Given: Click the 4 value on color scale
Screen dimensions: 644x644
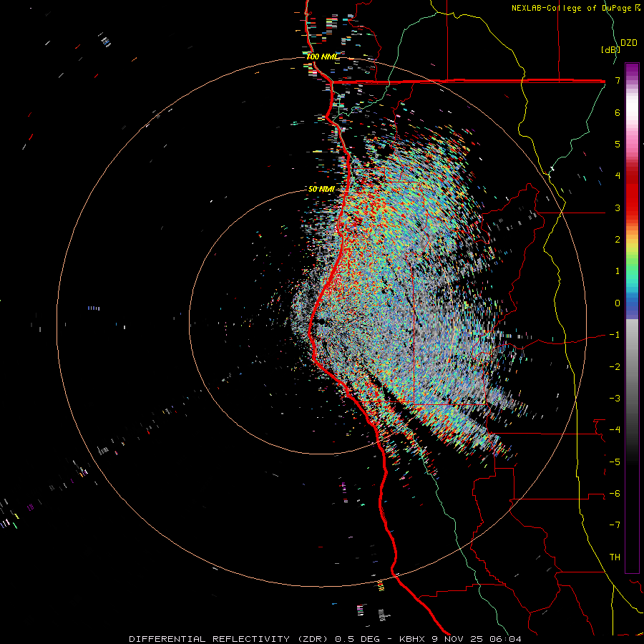Looking at the screenshot, I should (618, 176).
